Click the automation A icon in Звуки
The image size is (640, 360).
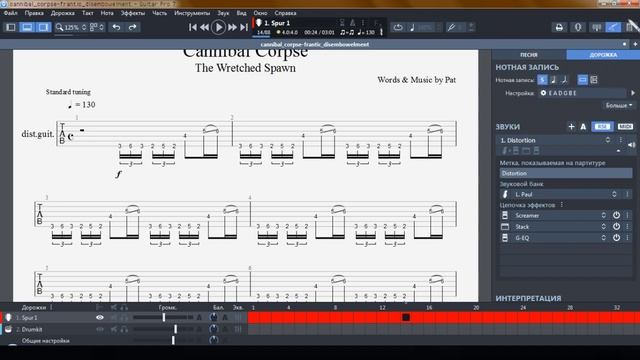point(583,127)
